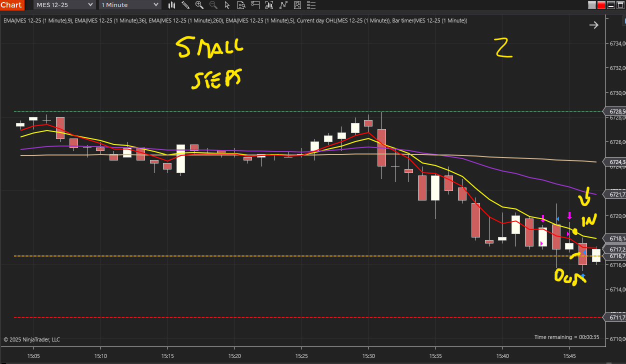Click the 6714,00 price axis label
The width and height of the screenshot is (626, 364).
tap(617, 289)
